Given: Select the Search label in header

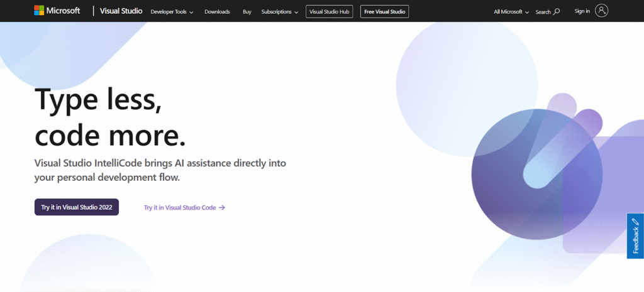Looking at the screenshot, I should (x=543, y=11).
